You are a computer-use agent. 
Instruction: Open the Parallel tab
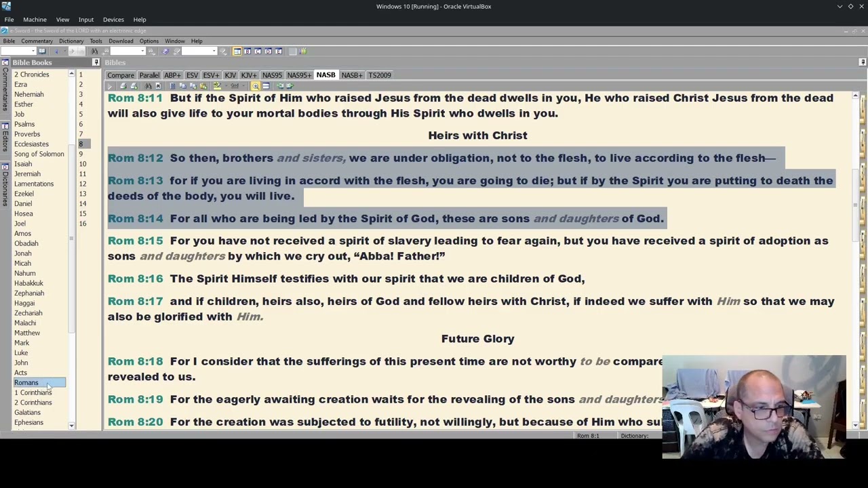149,75
